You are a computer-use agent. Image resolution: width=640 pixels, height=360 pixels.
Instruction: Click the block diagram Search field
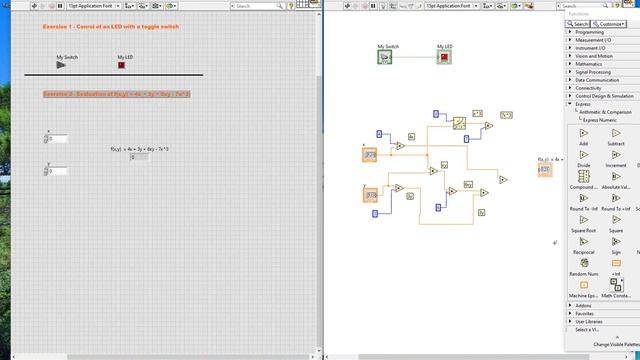point(583,6)
